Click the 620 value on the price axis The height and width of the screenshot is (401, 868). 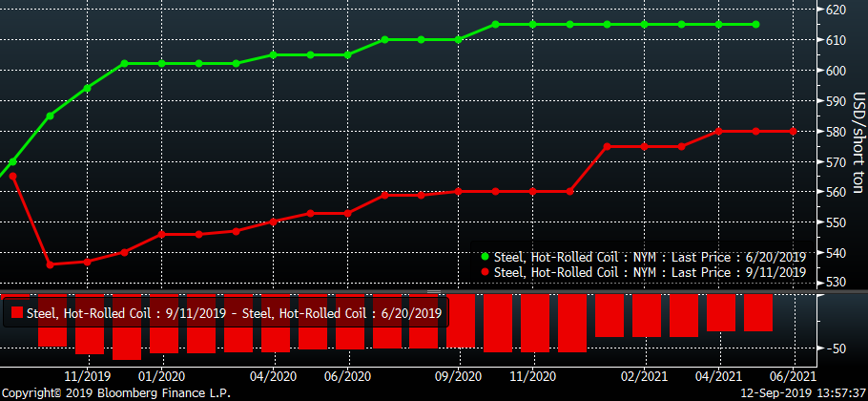pyautogui.click(x=837, y=10)
